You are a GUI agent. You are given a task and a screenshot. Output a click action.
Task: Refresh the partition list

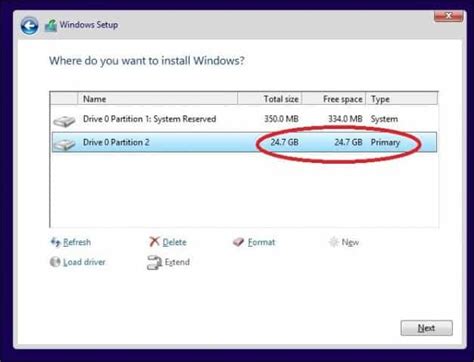tap(77, 242)
